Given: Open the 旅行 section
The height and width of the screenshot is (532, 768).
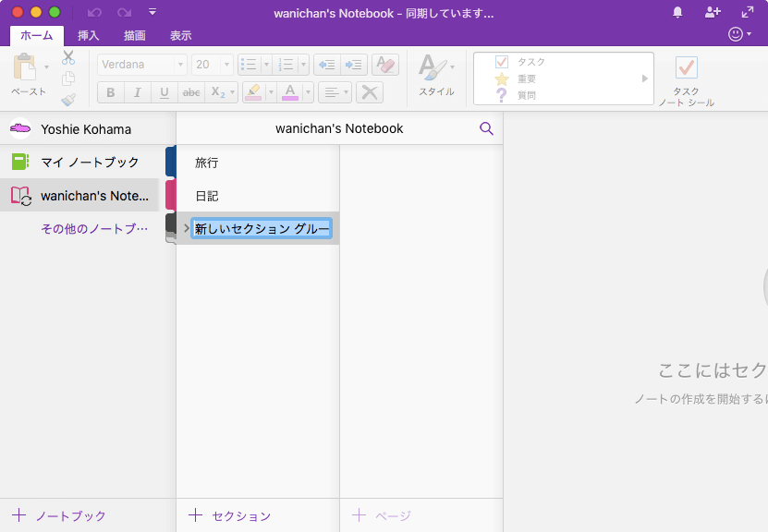Looking at the screenshot, I should pos(258,163).
